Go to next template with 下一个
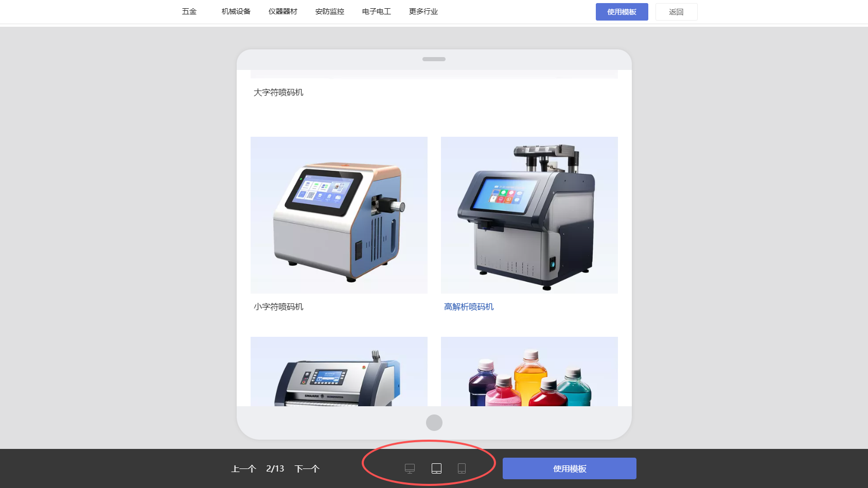 tap(307, 468)
